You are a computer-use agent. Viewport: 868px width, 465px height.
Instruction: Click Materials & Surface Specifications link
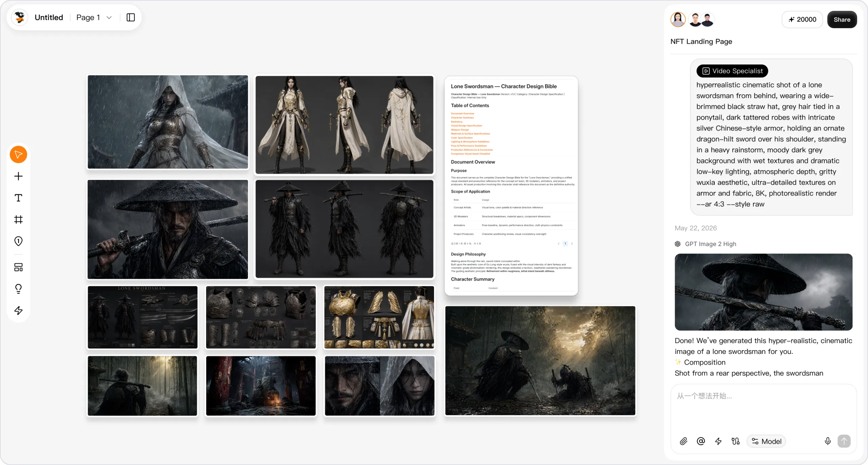(470, 134)
